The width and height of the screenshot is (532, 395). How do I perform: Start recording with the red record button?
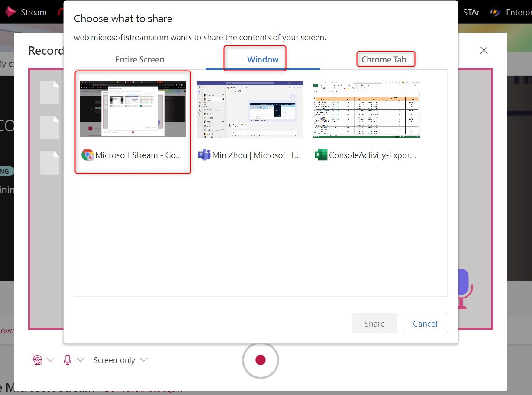point(261,360)
